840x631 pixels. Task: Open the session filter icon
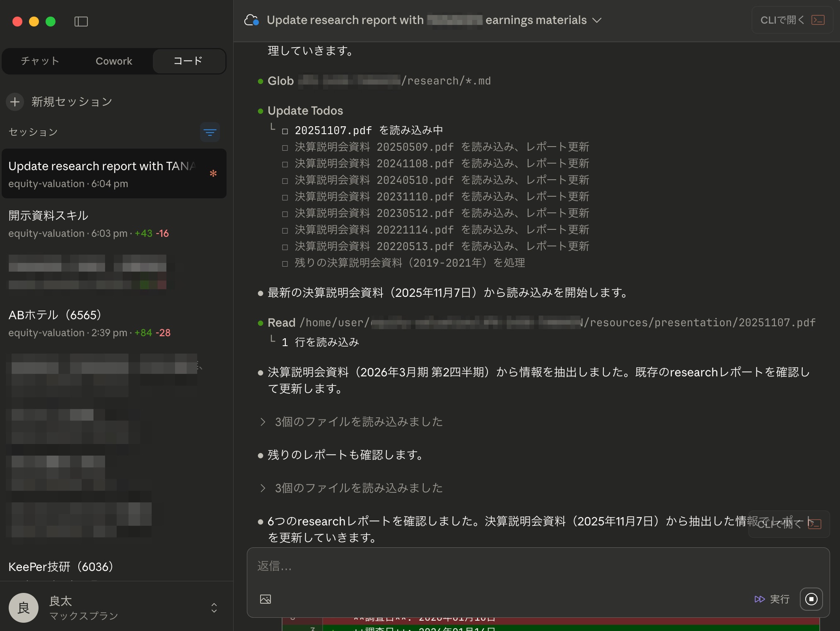pos(210,132)
